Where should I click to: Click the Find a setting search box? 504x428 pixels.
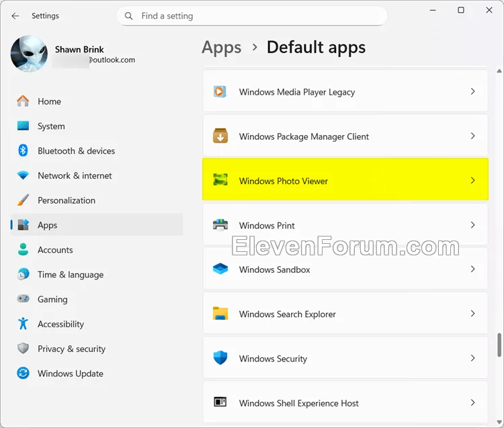tap(252, 15)
